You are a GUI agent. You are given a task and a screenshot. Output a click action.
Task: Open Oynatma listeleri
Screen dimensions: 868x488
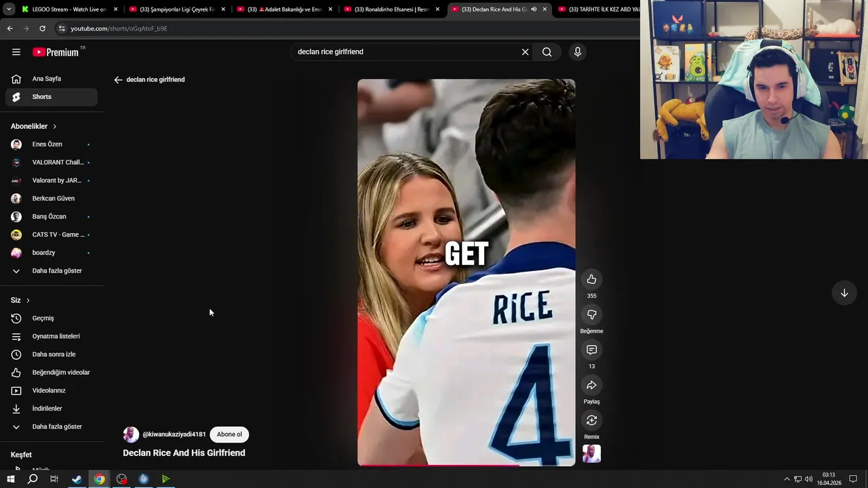pos(52,336)
